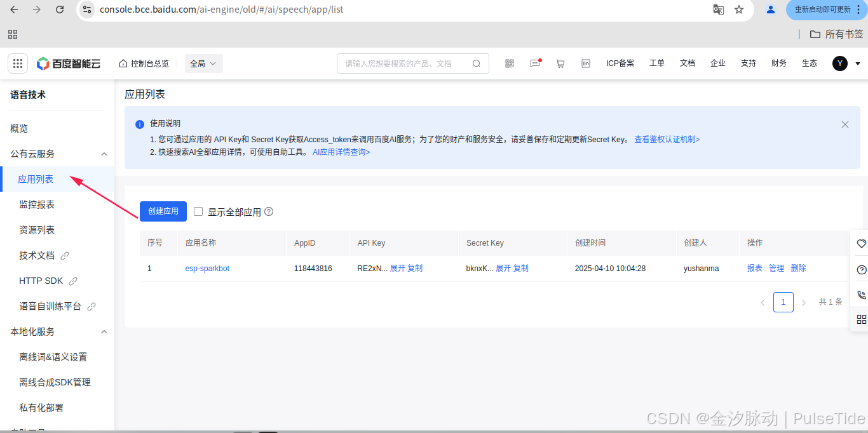Go back with the browser back arrow
This screenshot has width=868, height=433.
pyautogui.click(x=14, y=10)
